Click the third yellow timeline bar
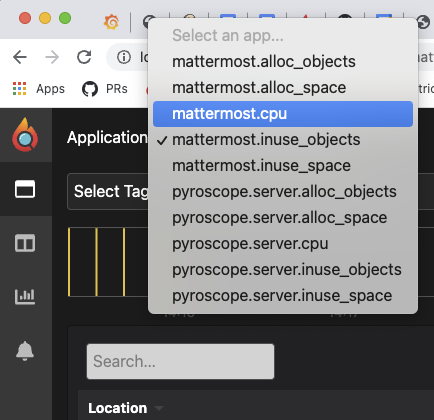Image resolution: width=434 pixels, height=420 pixels. [124, 262]
